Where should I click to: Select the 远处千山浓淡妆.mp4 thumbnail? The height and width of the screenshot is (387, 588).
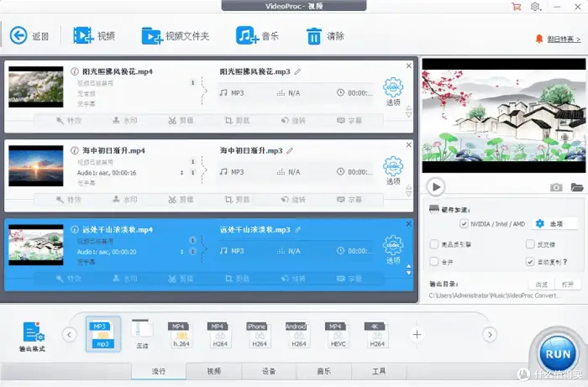pyautogui.click(x=36, y=245)
